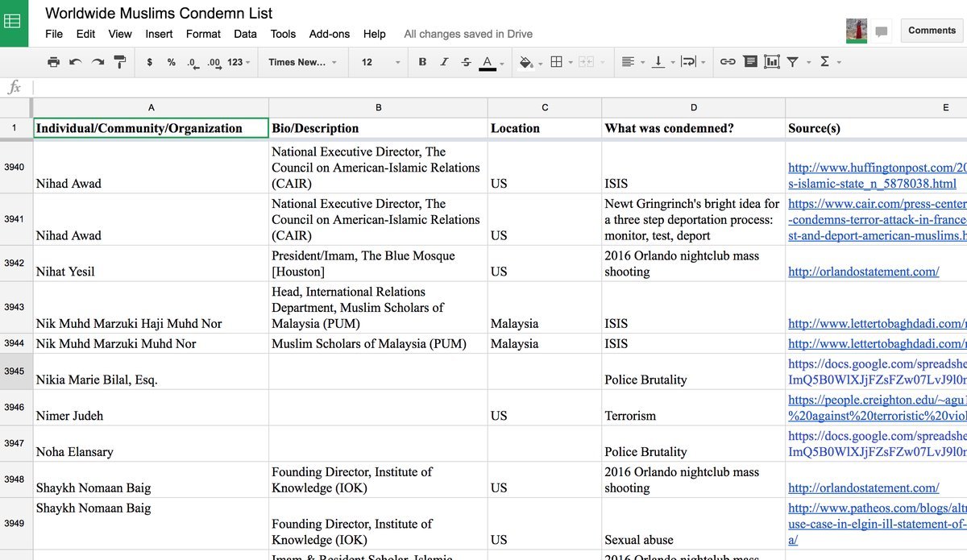Expand the 123 number format dropdown

(x=239, y=62)
